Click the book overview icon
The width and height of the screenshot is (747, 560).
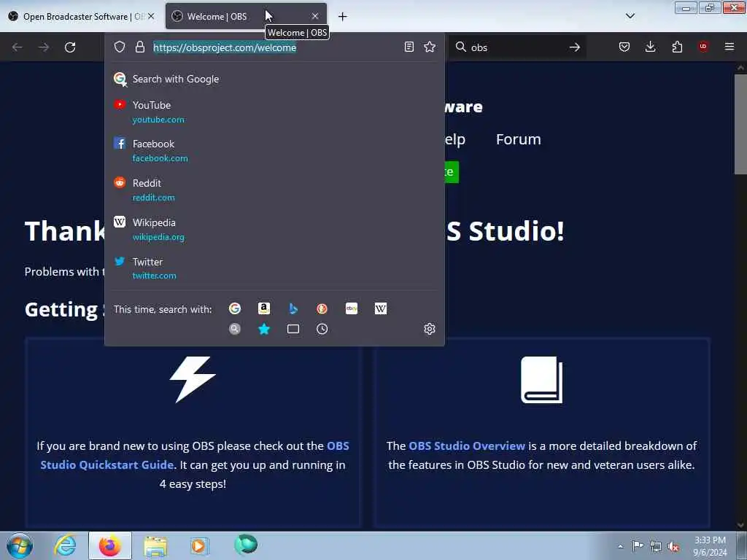(542, 380)
